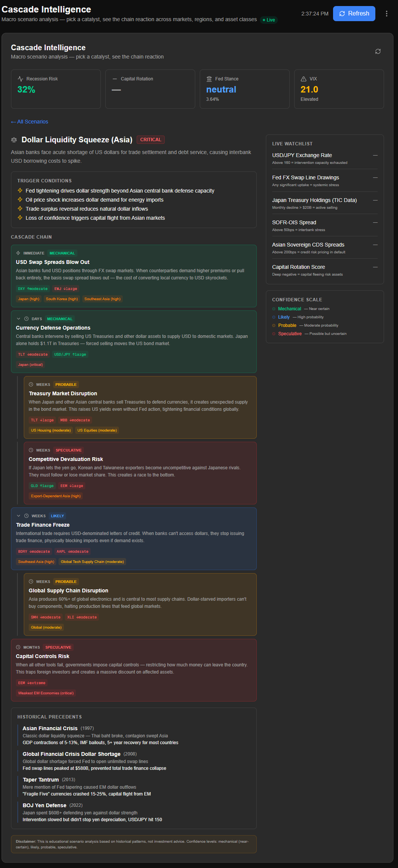Click the Recession Risk pulse icon

pos(20,79)
